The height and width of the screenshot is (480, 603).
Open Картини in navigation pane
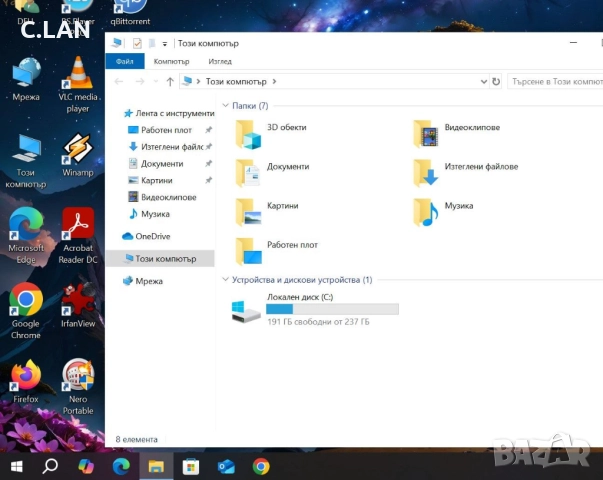150,180
